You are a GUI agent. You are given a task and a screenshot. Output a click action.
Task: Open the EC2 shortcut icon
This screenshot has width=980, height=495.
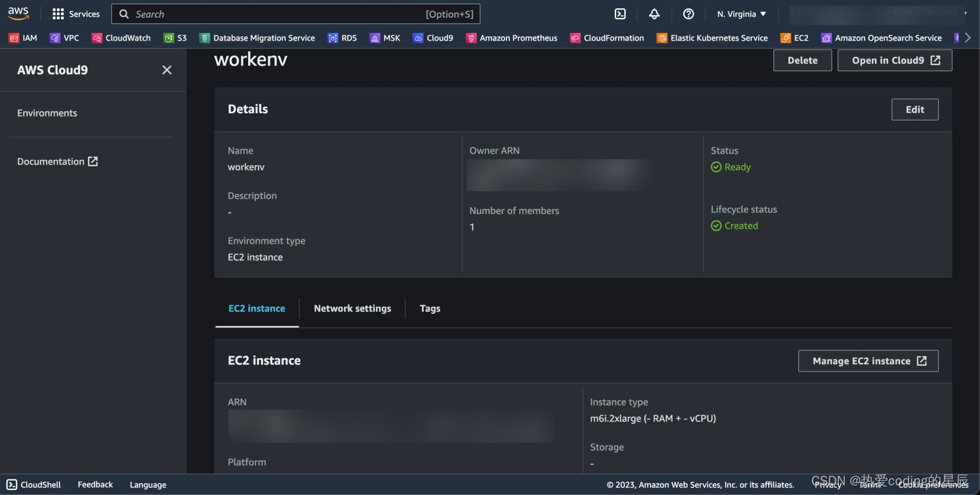point(785,38)
